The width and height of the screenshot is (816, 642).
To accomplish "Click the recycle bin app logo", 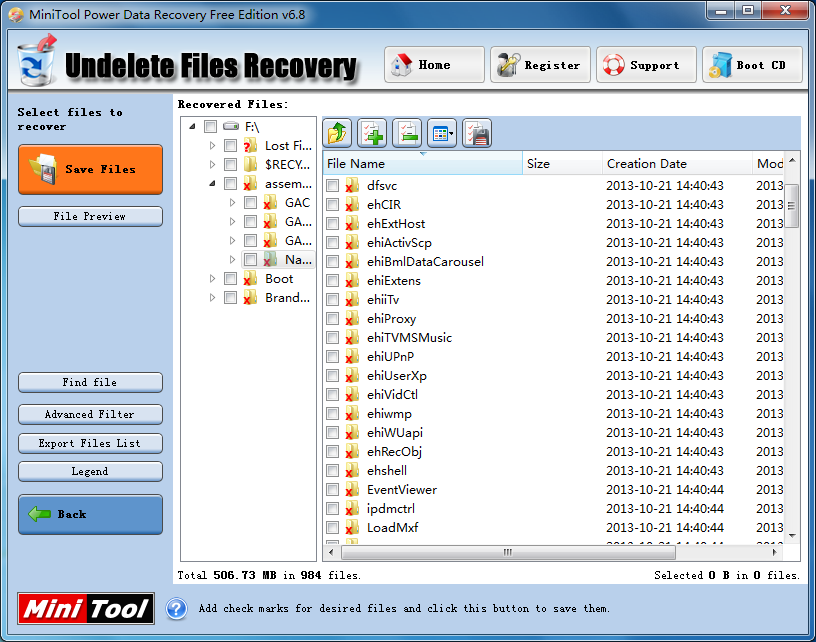I will tap(36, 61).
